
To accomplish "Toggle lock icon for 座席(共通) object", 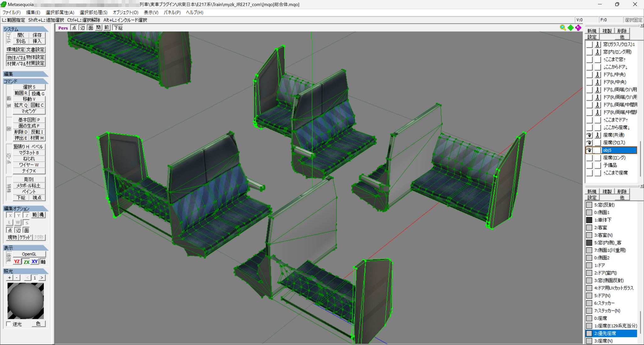I will pos(597,135).
